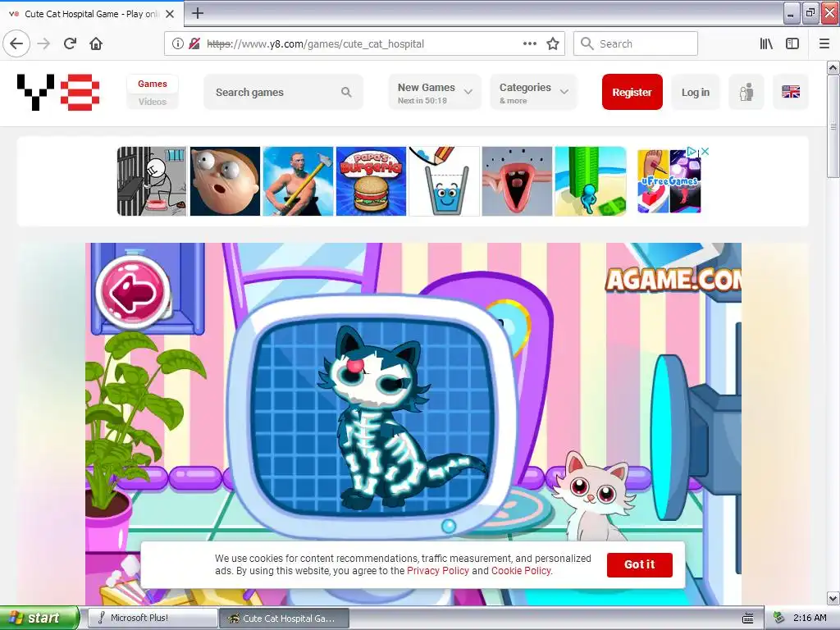Click the Cute Cat Hospital taskbar button
The image size is (840, 630).
(x=285, y=619)
